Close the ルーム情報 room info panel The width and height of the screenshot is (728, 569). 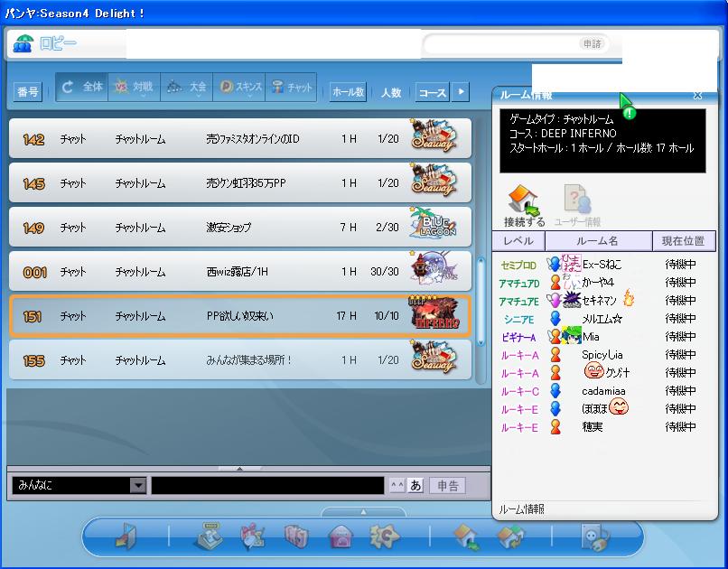(x=697, y=95)
